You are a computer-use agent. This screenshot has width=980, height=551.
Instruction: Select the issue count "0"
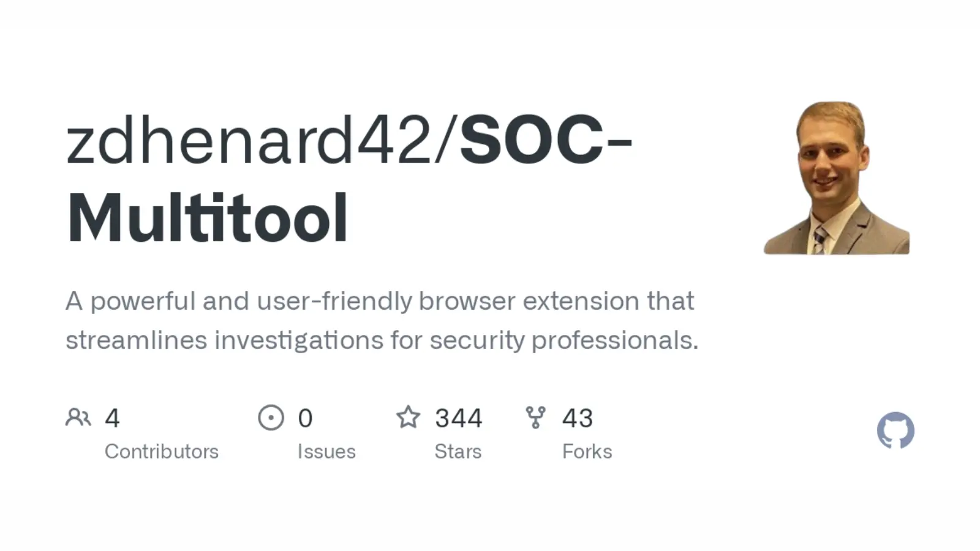coord(305,419)
